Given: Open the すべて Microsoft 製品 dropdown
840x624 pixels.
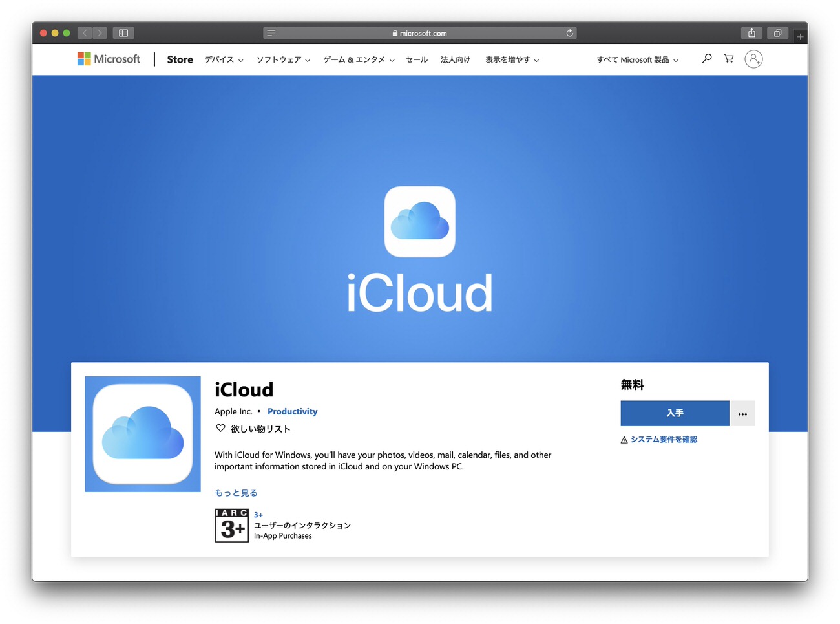Looking at the screenshot, I should (x=638, y=59).
